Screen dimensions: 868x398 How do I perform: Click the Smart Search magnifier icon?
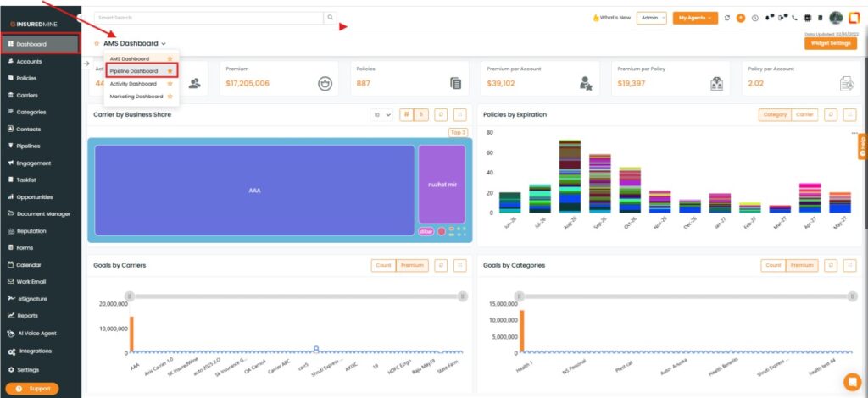[330, 18]
